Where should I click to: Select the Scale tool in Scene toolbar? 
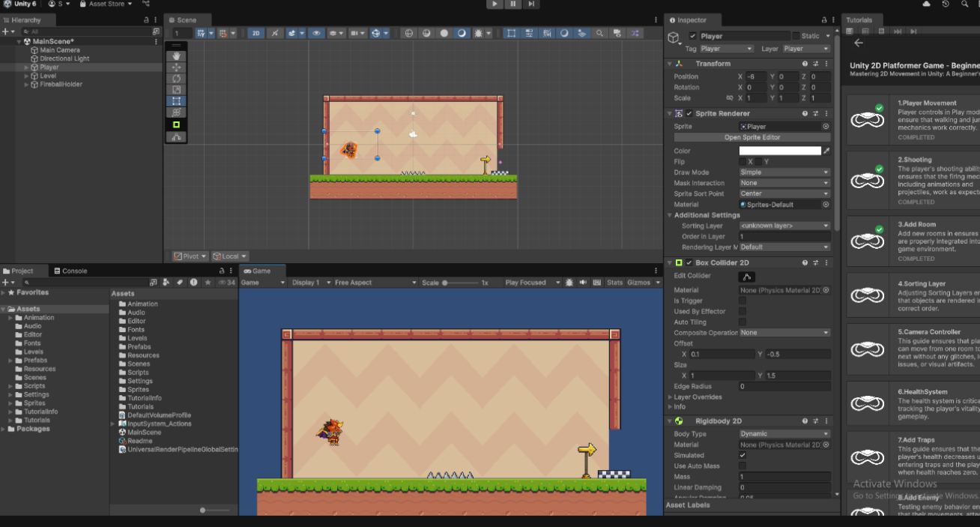pyautogui.click(x=177, y=90)
